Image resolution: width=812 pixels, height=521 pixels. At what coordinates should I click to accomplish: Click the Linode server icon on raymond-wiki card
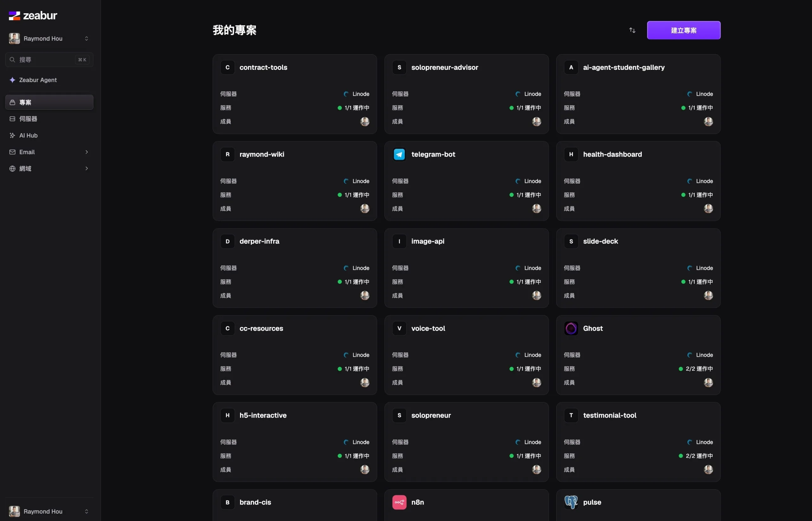tap(346, 181)
